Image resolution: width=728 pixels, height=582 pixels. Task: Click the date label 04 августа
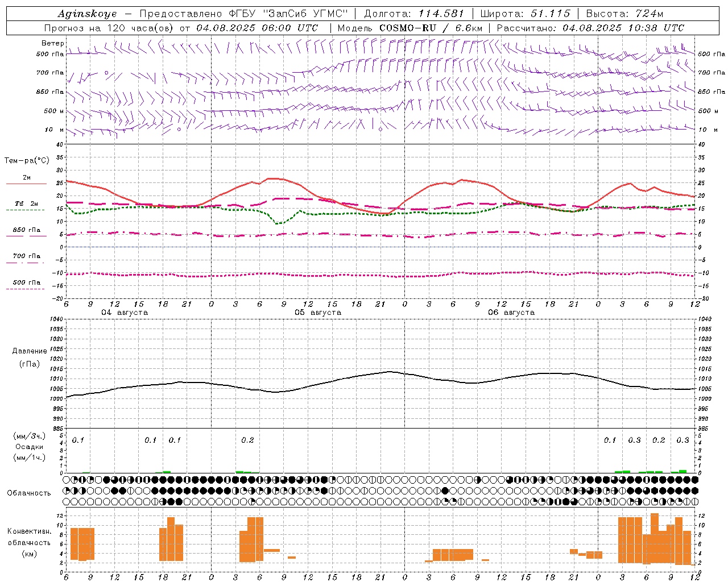point(125,313)
